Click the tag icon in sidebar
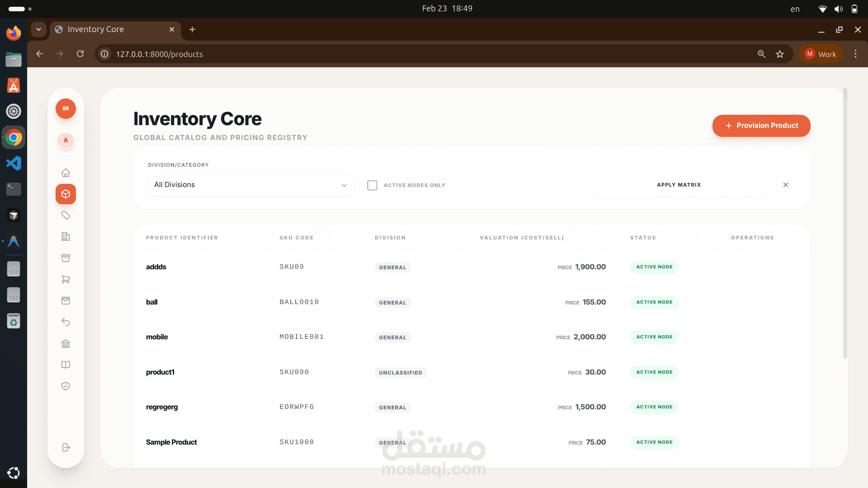 [66, 216]
